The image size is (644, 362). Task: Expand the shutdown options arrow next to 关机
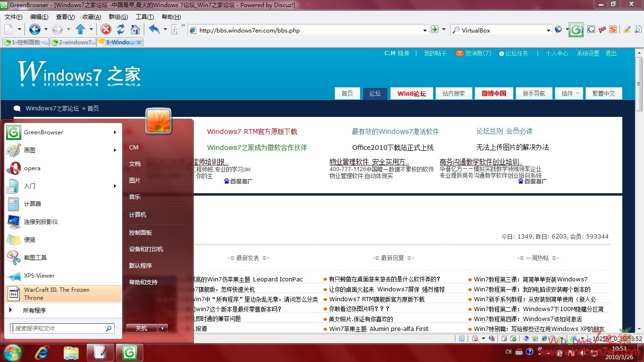click(x=163, y=328)
